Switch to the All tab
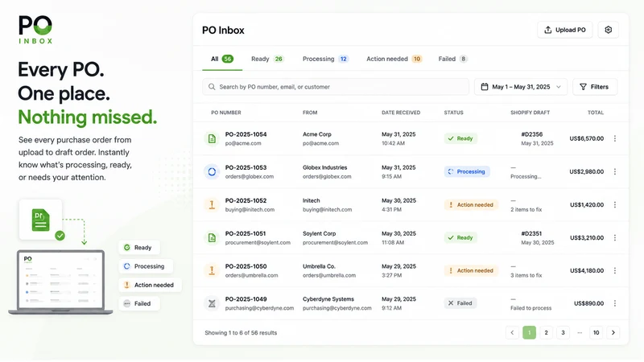 click(x=222, y=59)
